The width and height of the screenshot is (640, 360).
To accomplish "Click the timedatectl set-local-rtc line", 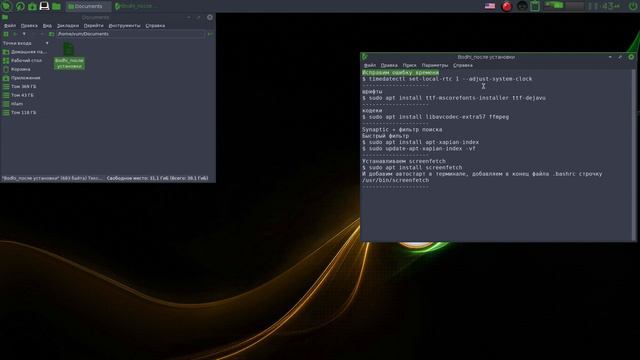I will coord(447,79).
